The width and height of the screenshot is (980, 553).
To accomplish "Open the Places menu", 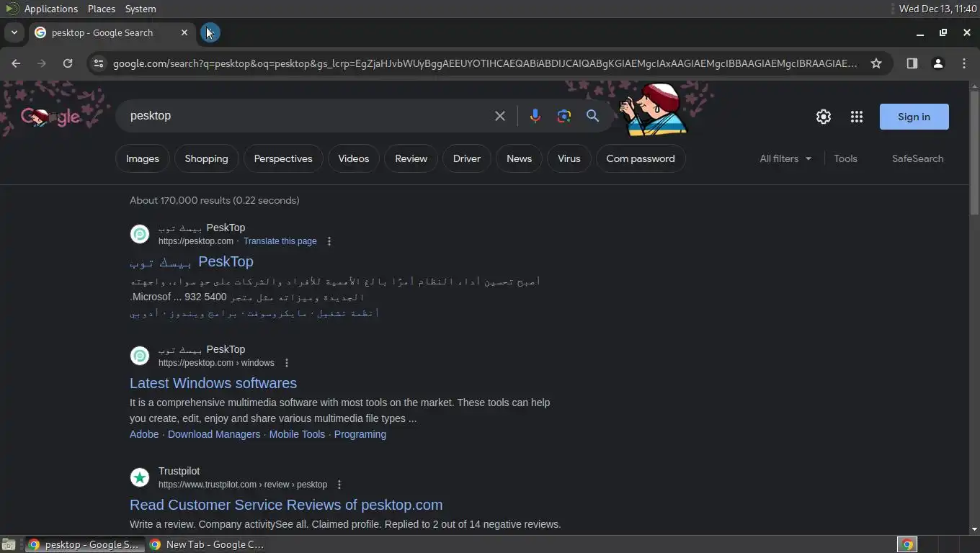I will 102,9.
